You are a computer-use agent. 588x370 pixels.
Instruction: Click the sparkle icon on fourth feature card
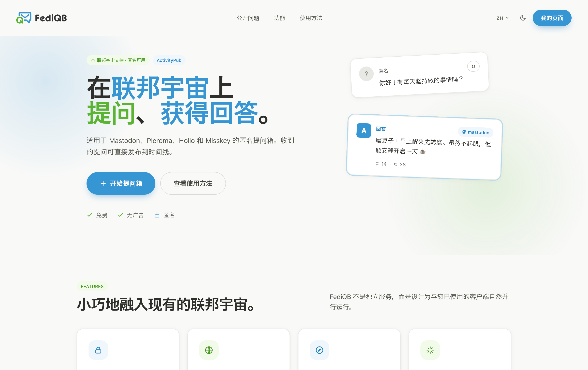click(x=430, y=350)
